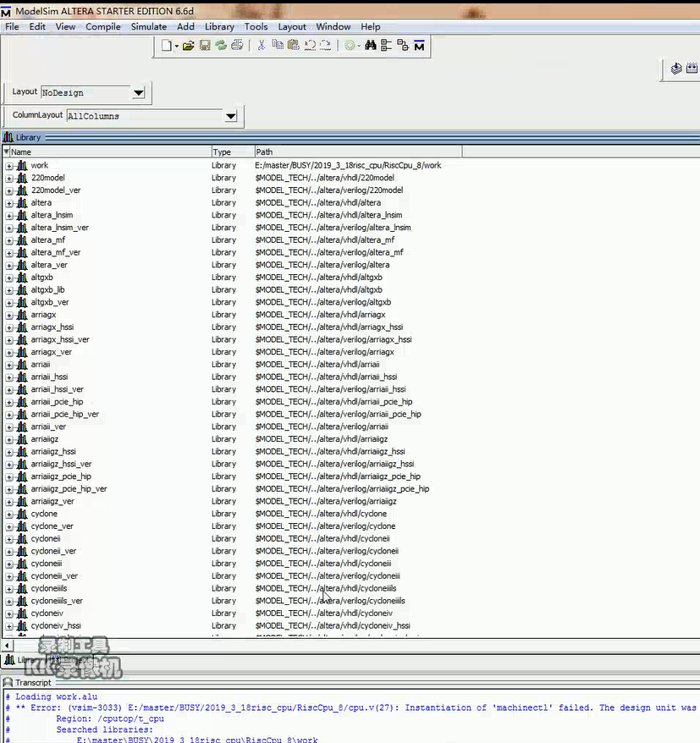
Task: Click the cyclone library books icon
Action: click(22, 514)
